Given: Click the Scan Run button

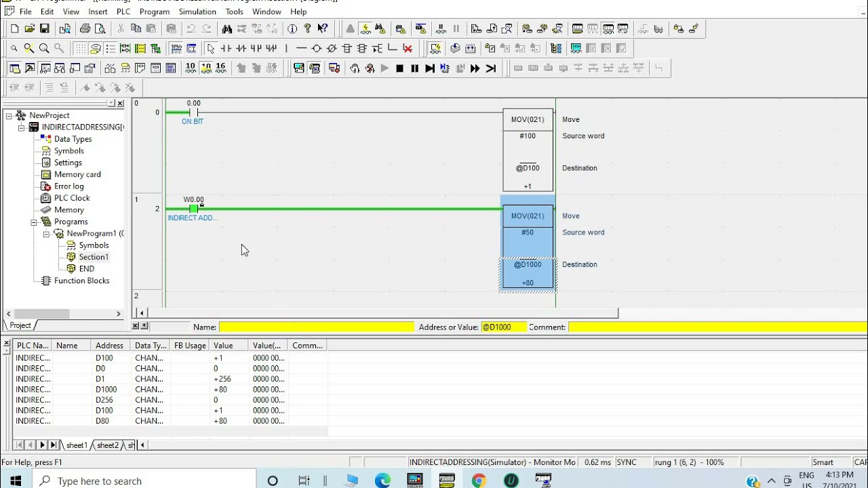Looking at the screenshot, I should coord(491,68).
